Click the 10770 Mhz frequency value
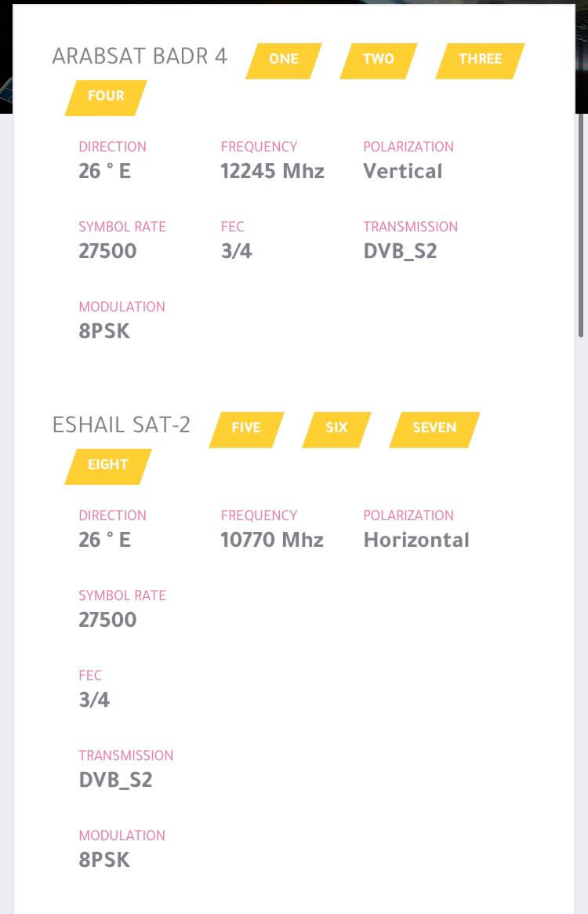The height and width of the screenshot is (914, 588). (272, 540)
